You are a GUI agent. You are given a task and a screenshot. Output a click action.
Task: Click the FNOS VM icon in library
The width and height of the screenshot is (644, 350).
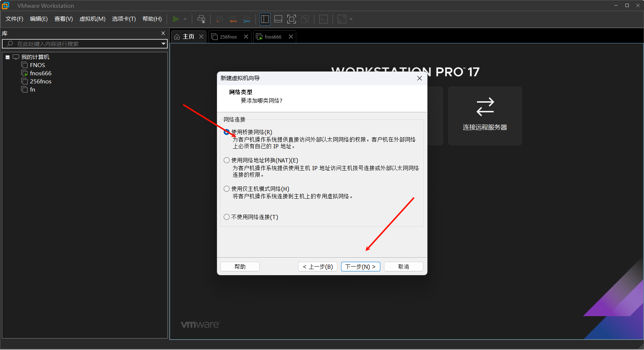coord(24,65)
